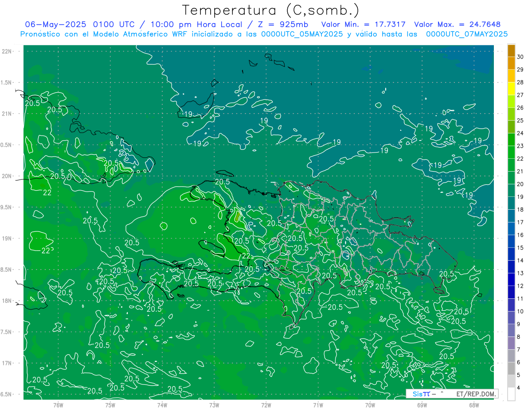Click forecast end time '0000UTC_07MAY2025'
Viewport: 532px width, 411px height.
pyautogui.click(x=467, y=34)
